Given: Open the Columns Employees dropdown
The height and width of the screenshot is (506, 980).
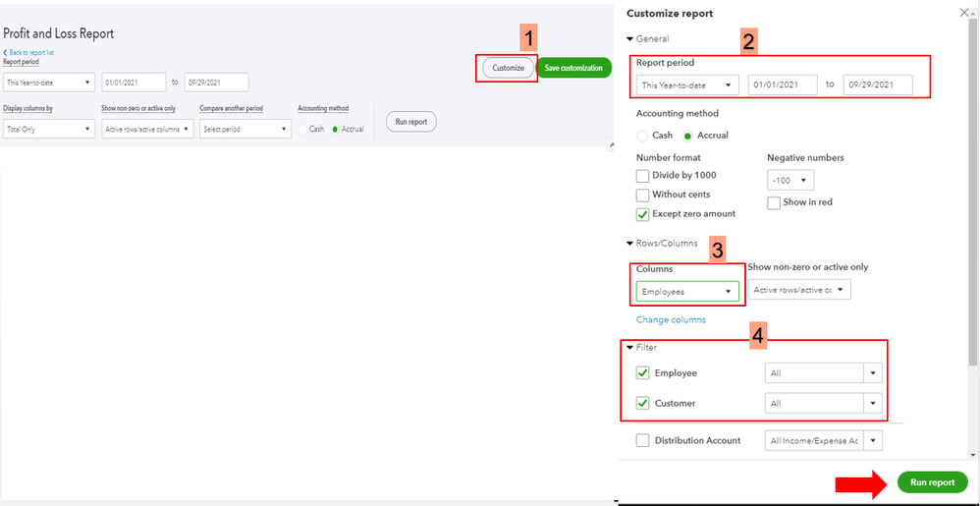Looking at the screenshot, I should (687, 292).
